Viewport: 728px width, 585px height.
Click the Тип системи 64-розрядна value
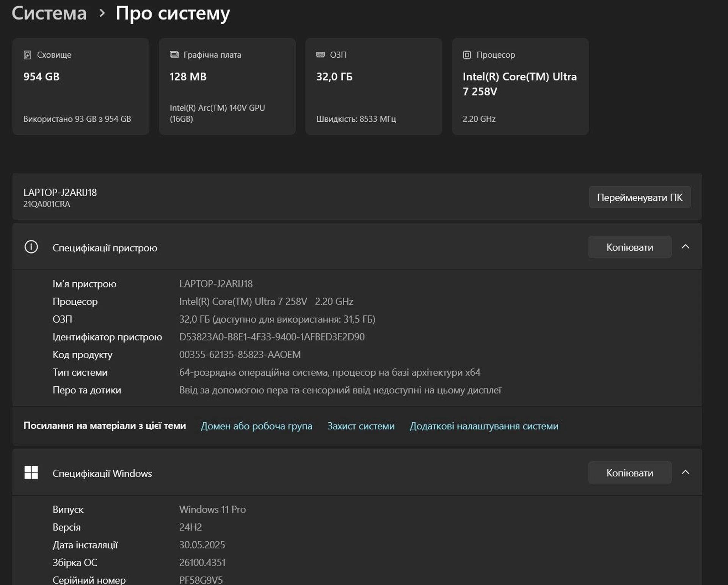pos(329,373)
